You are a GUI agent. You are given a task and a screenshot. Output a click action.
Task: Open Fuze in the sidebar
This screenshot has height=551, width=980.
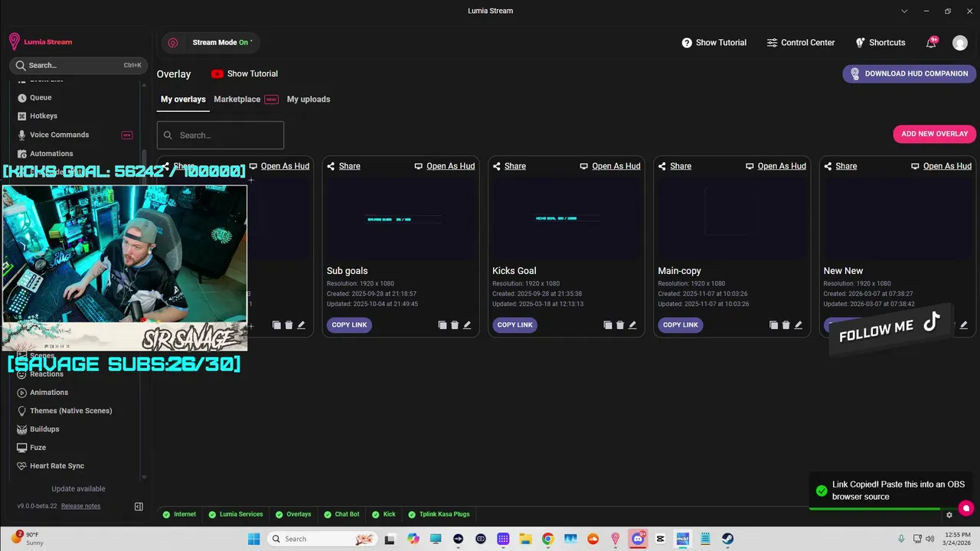tap(38, 448)
